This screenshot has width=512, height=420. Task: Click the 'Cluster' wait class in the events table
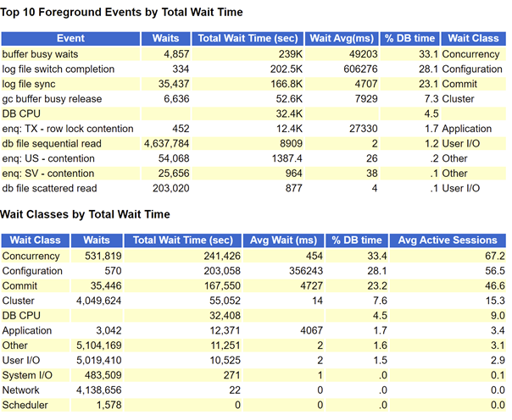(458, 99)
